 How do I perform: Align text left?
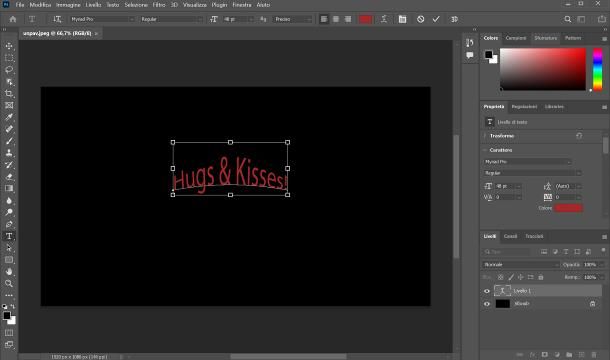(324, 19)
